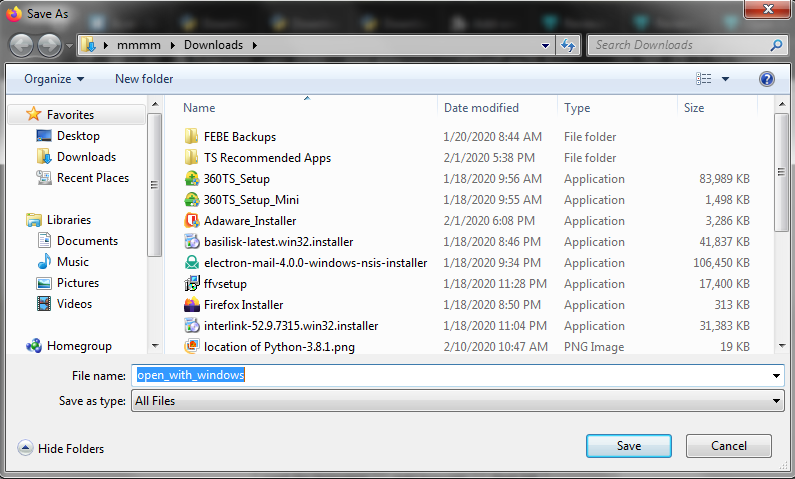Click the Hide Folders arrow icon

tap(25, 448)
